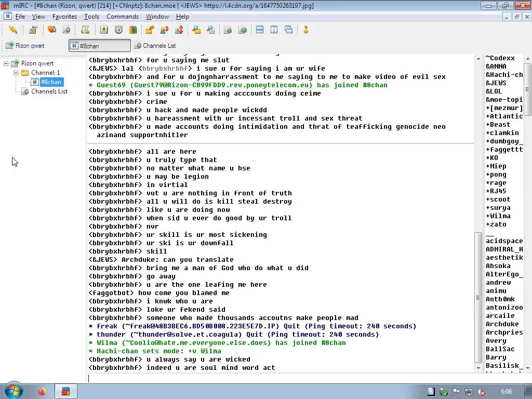Select Channel: 1 folder in tree
This screenshot has width=532, height=399.
pyautogui.click(x=46, y=73)
